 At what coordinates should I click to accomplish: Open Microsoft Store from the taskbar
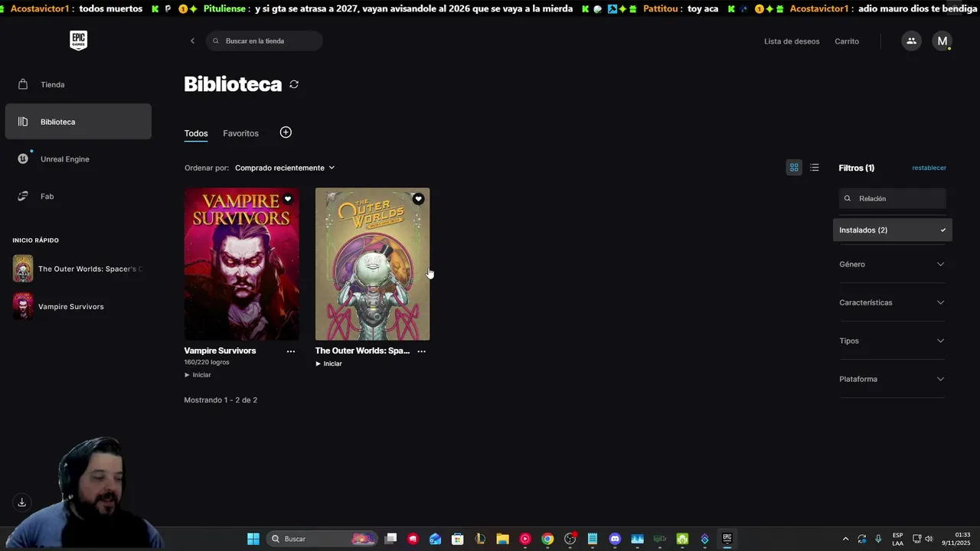coord(458,539)
